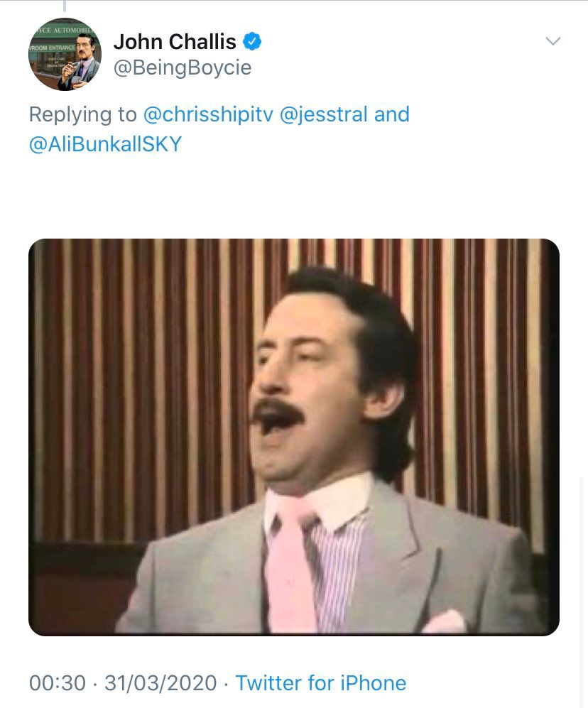
Task: Open the "Twitter for iPhone" source link
Action: (x=321, y=683)
